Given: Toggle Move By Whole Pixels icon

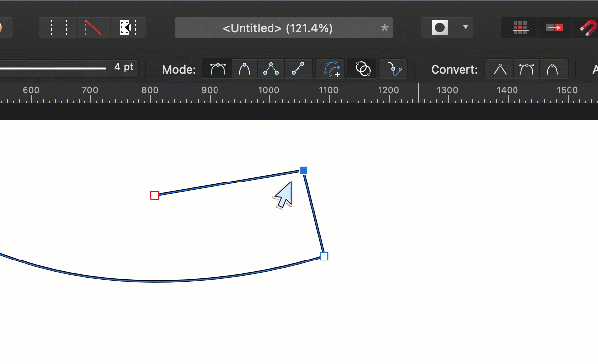Looking at the screenshot, I should [555, 28].
